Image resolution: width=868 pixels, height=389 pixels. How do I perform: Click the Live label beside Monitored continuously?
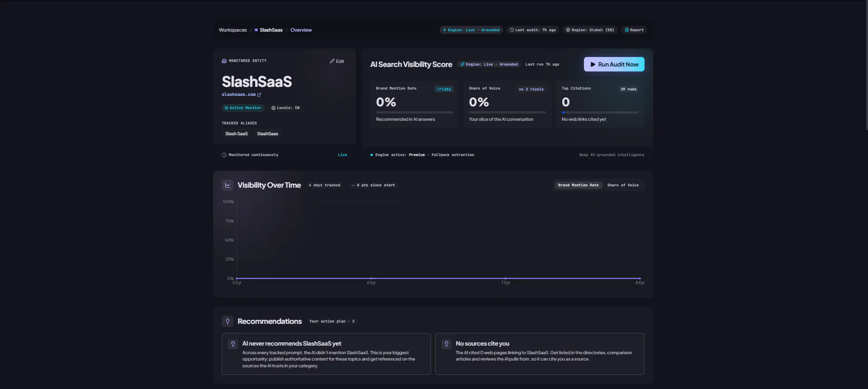pyautogui.click(x=342, y=155)
